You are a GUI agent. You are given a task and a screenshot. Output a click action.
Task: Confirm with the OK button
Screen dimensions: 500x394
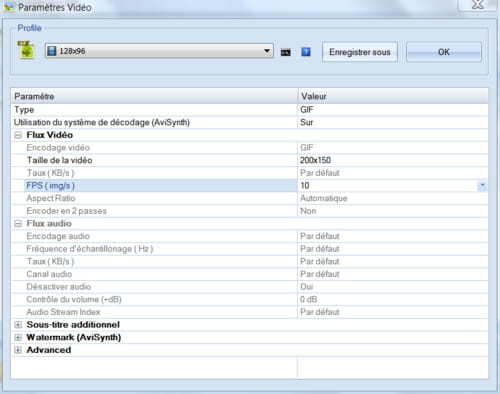click(x=444, y=52)
